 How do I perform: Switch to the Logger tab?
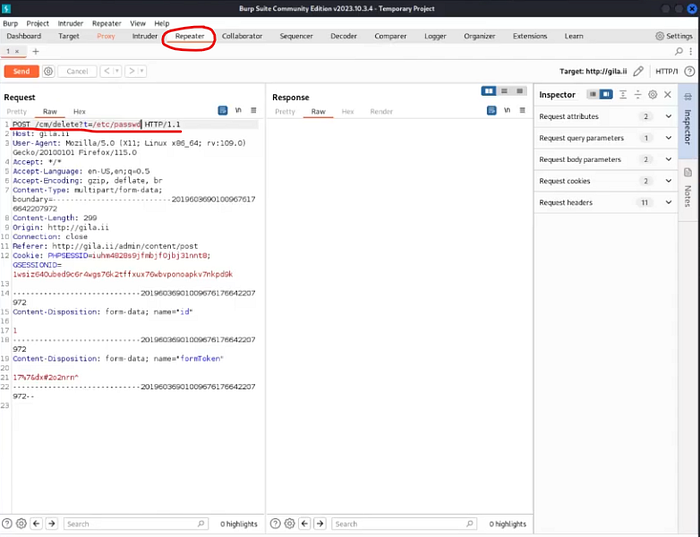coord(435,36)
